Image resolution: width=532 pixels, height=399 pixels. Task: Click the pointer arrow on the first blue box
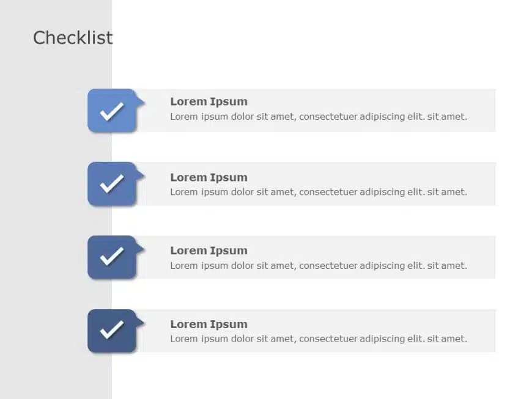(x=140, y=101)
